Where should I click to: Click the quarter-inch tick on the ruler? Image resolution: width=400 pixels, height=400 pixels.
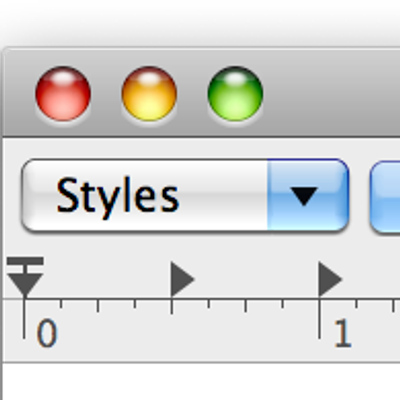(98, 306)
